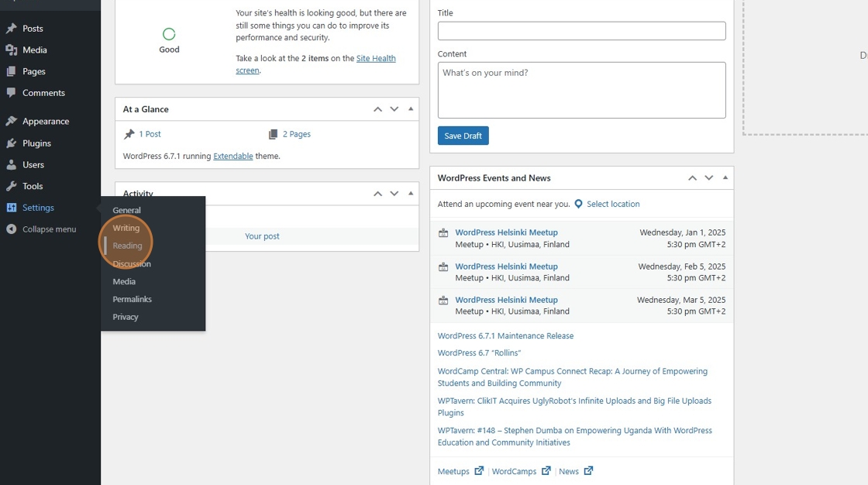
Task: Click the Posts pushpin icon in sidebar
Action: (11, 28)
